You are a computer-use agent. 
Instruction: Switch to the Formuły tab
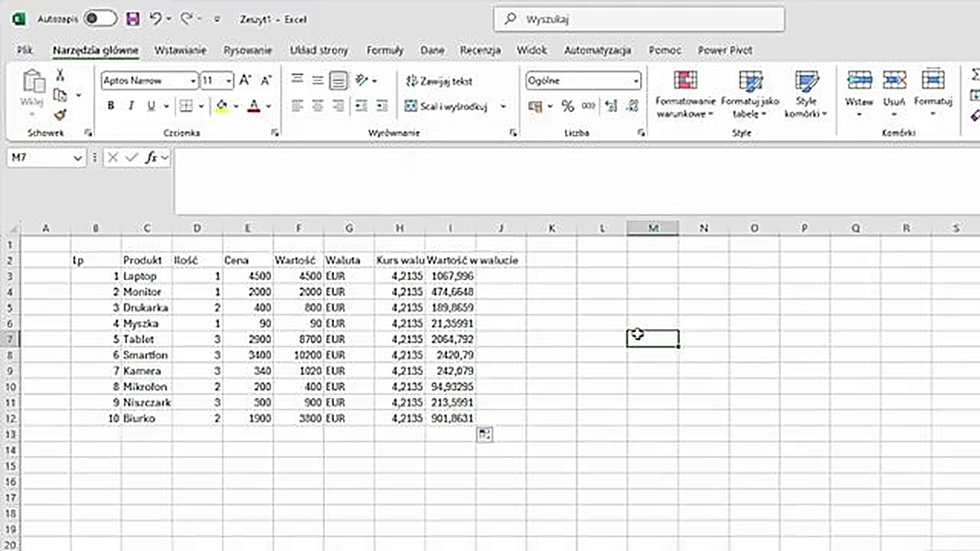coord(384,51)
